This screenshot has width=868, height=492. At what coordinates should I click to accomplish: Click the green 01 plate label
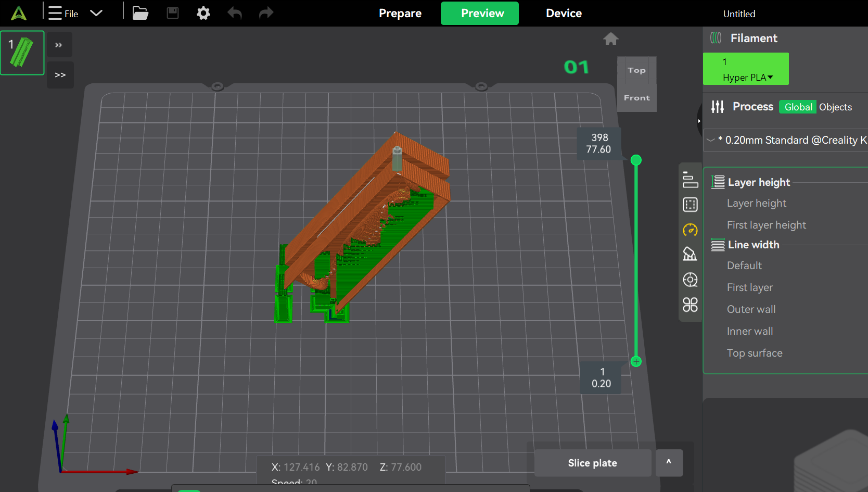[x=576, y=67]
